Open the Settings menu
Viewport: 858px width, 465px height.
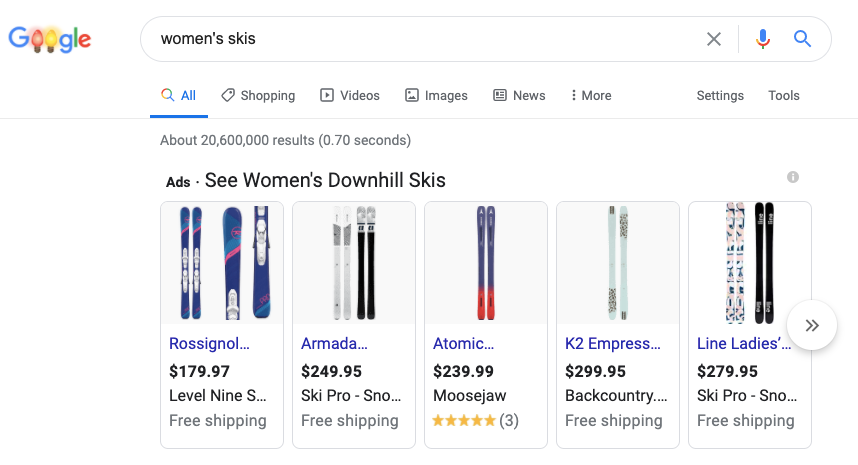[x=720, y=96]
